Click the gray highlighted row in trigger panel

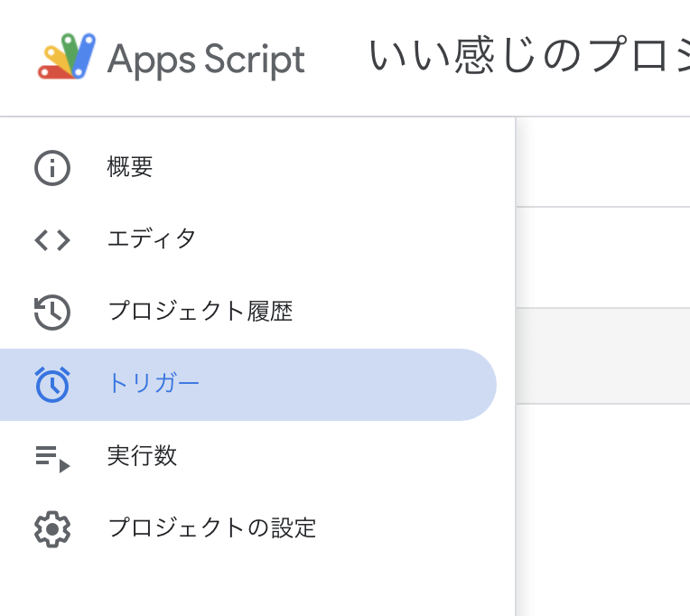point(602,355)
